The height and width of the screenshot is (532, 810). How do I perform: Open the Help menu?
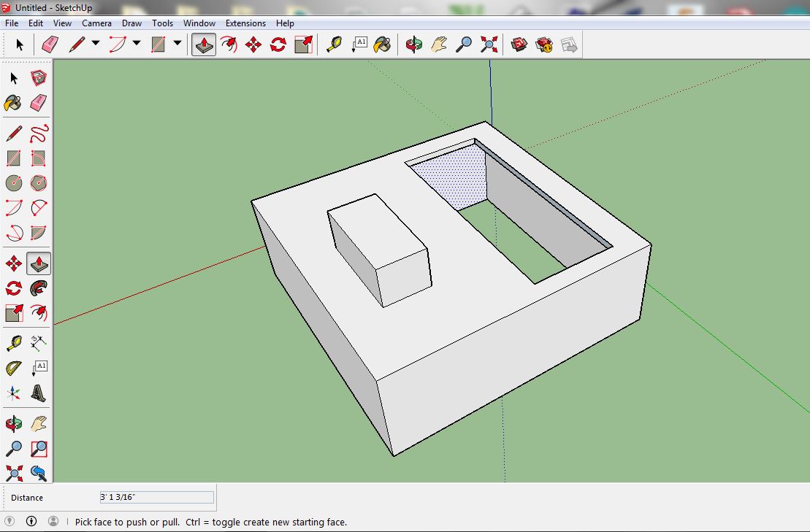285,23
